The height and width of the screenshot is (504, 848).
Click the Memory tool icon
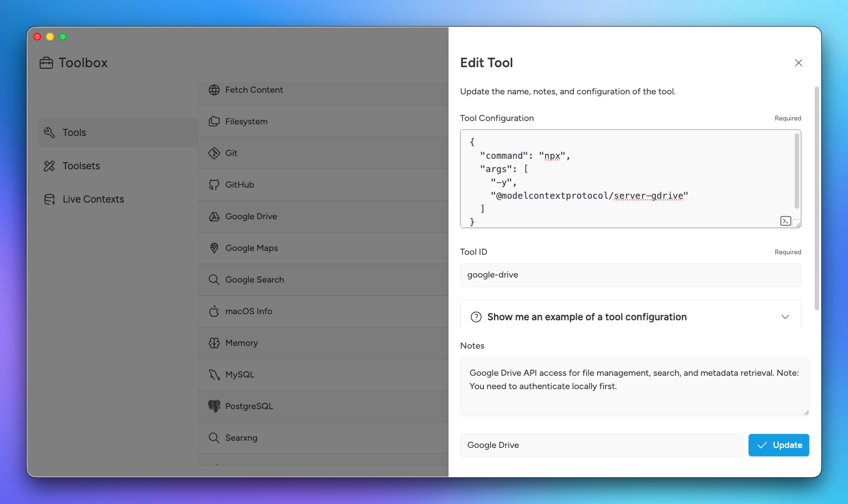[214, 342]
